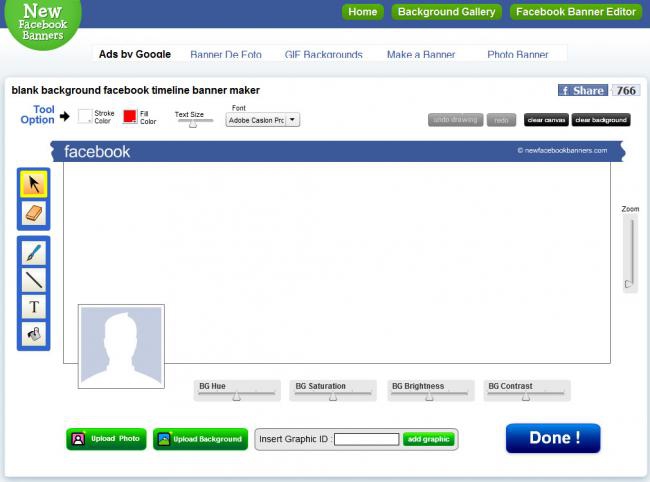Click the clear background button
Image resolution: width=650 pixels, height=482 pixels.
pos(601,120)
